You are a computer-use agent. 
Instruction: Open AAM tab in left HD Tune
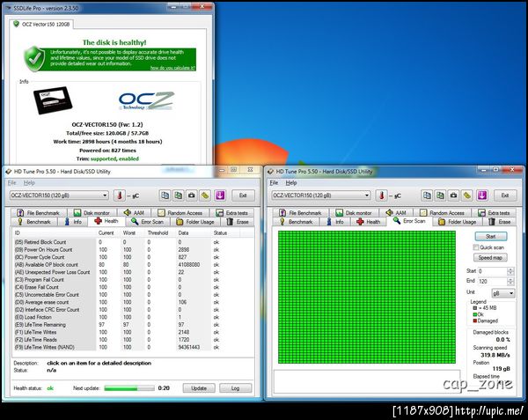tap(134, 213)
